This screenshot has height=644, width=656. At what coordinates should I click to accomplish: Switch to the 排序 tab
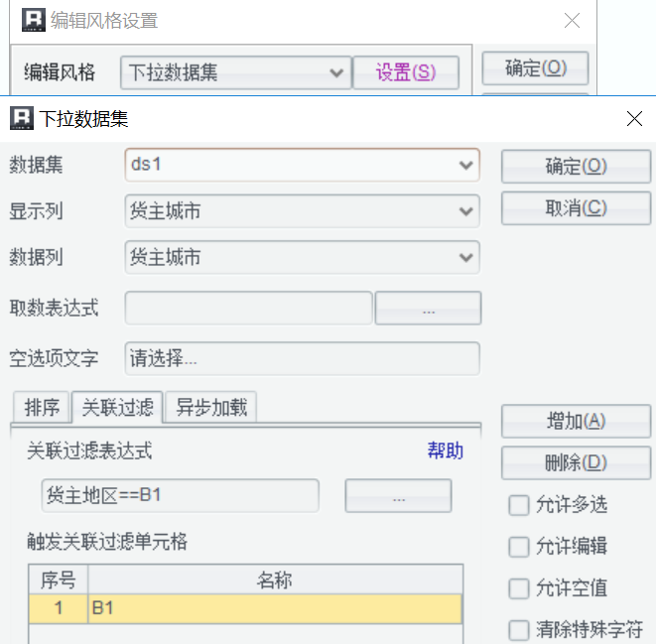click(42, 407)
